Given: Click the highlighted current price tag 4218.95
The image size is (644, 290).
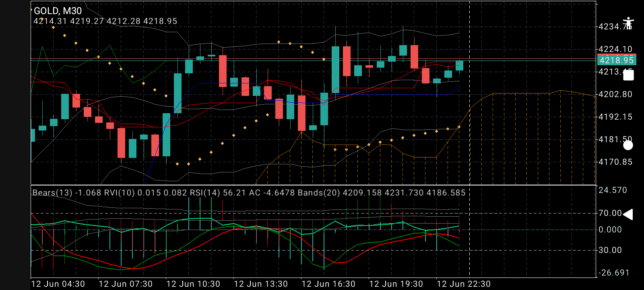Looking at the screenshot, I should click(617, 60).
